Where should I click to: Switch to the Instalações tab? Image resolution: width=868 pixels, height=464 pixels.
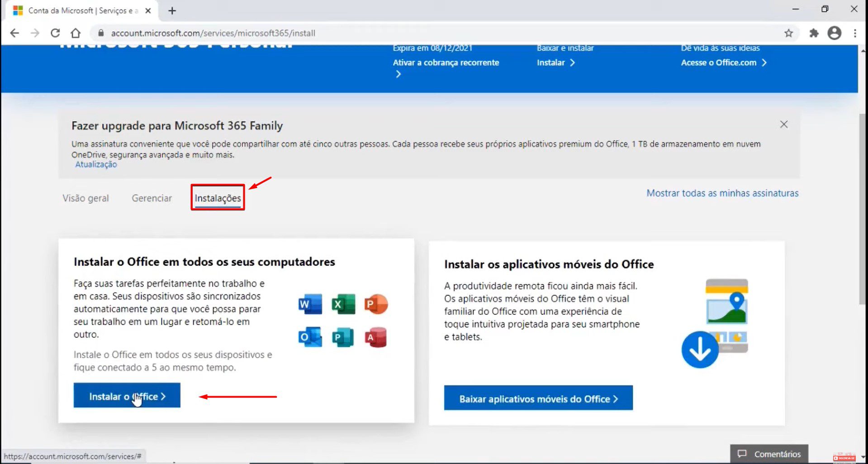218,198
